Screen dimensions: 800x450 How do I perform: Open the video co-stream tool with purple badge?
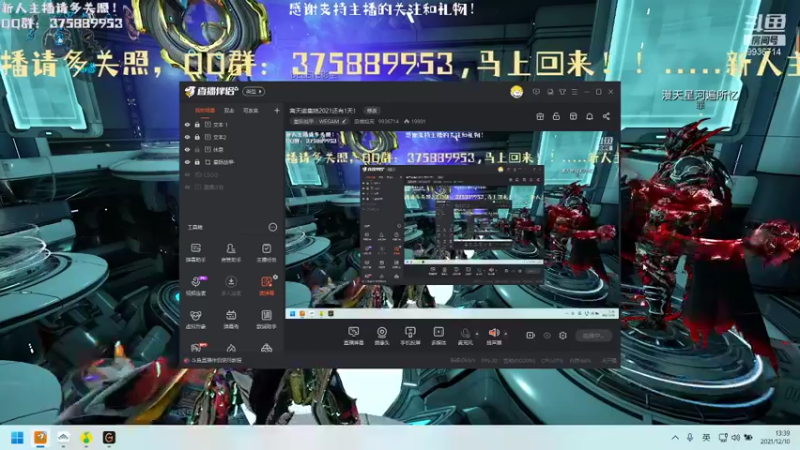click(x=195, y=286)
